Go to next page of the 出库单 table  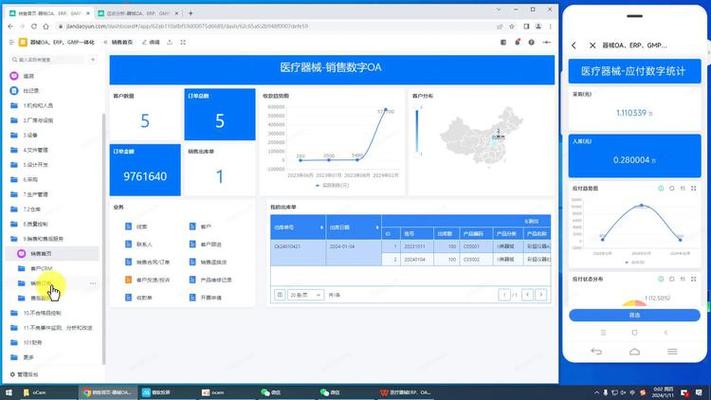click(x=541, y=295)
